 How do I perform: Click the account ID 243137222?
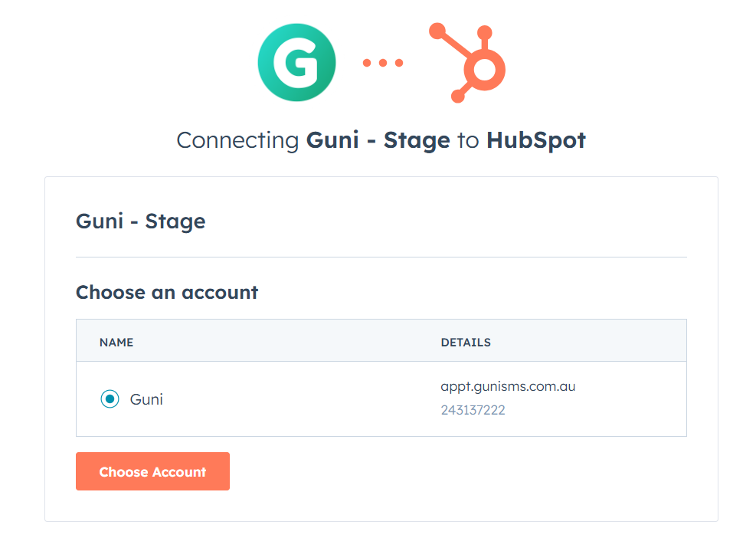tap(473, 410)
